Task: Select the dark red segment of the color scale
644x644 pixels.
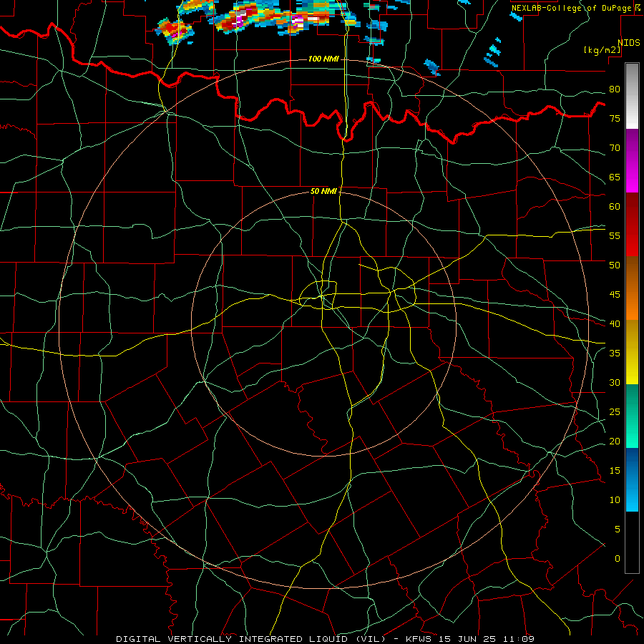Action: [x=632, y=225]
